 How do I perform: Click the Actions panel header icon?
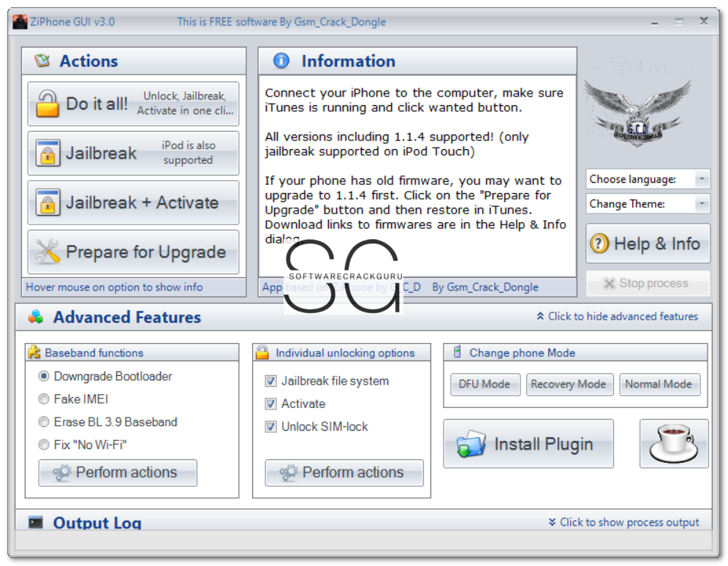[42, 61]
